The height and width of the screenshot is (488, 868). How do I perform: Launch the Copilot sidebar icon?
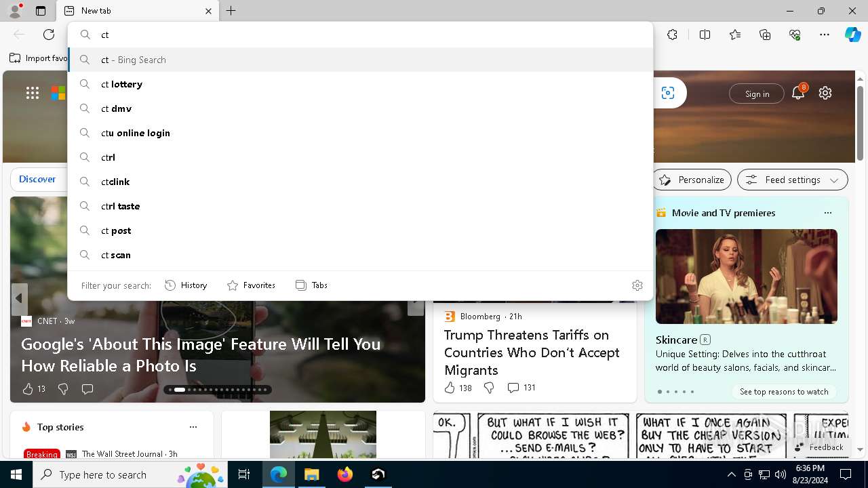click(x=852, y=35)
